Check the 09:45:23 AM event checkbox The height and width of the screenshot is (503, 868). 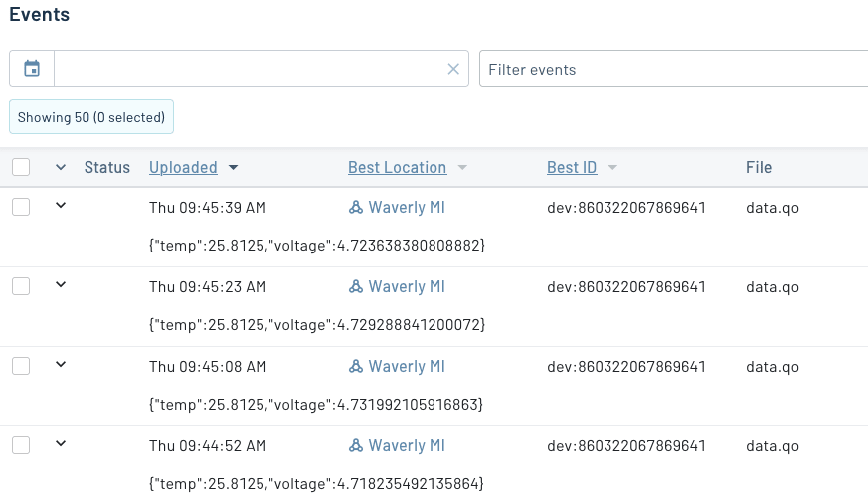[x=21, y=286]
